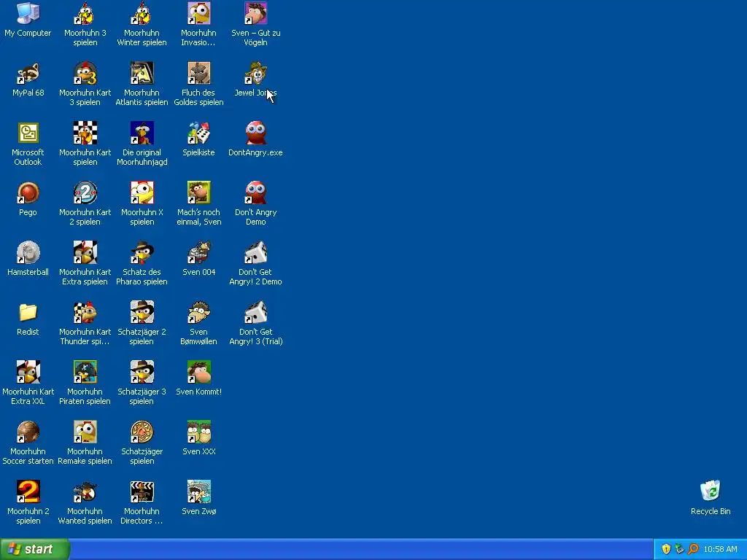Click the 10:58 AM taskbar clock
Image resolution: width=747 pixels, height=560 pixels.
720,549
